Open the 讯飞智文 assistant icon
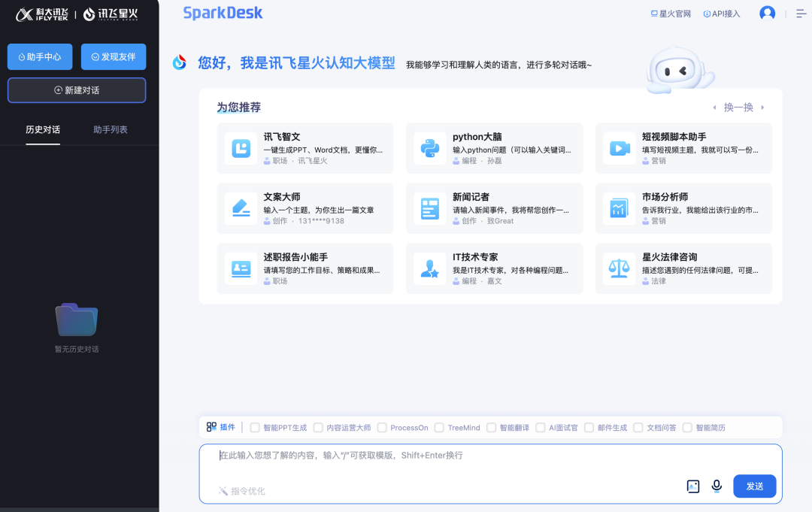The width and height of the screenshot is (812, 512). pyautogui.click(x=241, y=149)
